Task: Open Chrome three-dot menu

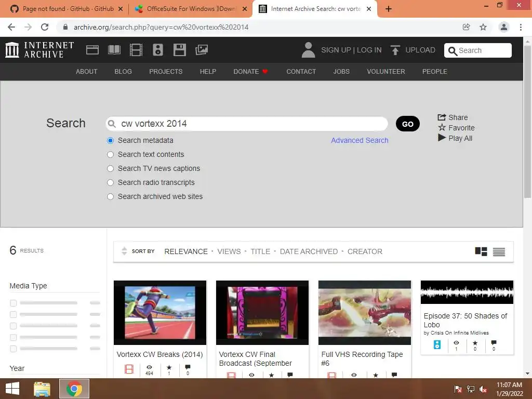Action: (x=521, y=27)
